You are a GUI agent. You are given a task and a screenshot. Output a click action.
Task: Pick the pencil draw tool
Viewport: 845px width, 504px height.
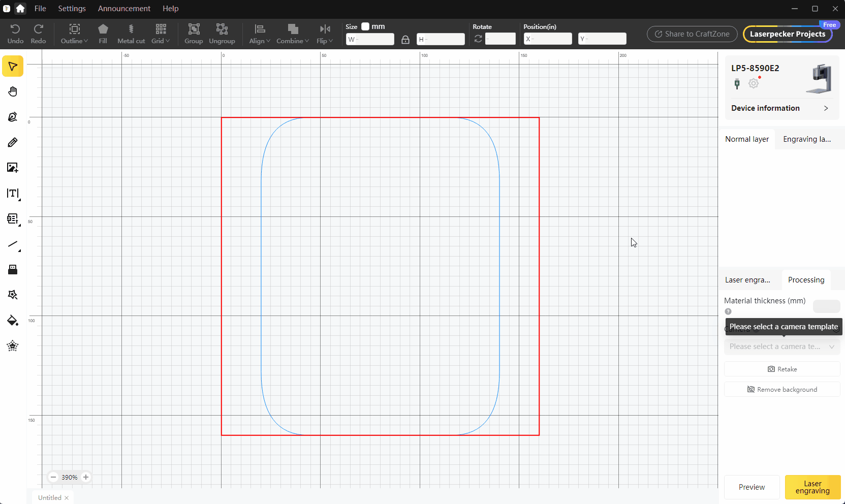pyautogui.click(x=13, y=142)
